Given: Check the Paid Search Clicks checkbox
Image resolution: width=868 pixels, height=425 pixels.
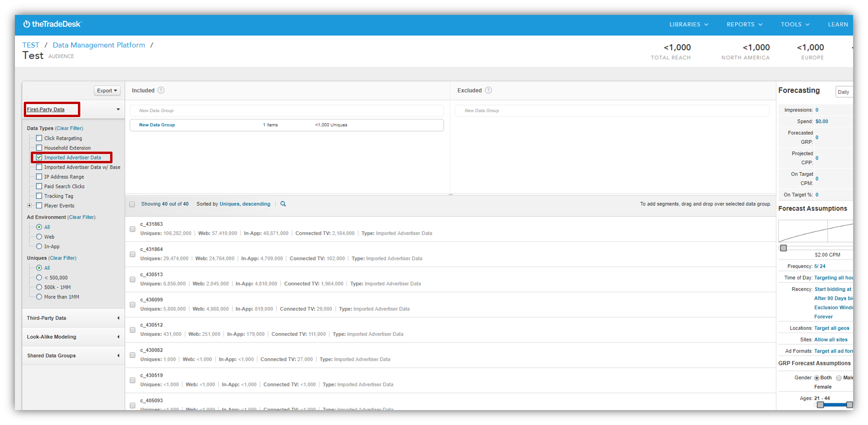Looking at the screenshot, I should click(x=39, y=186).
